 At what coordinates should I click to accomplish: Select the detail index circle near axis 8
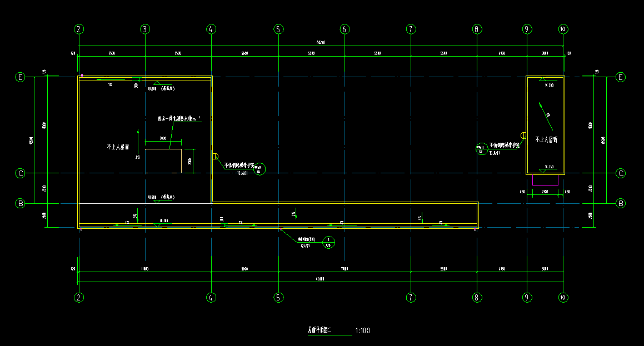coord(481,148)
